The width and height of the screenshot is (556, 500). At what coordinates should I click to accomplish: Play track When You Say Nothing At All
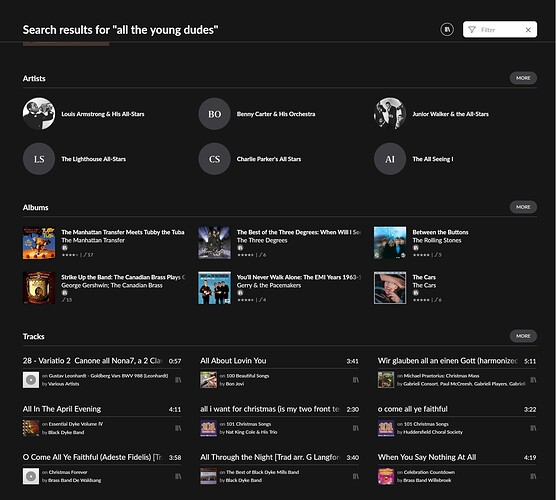(427, 457)
